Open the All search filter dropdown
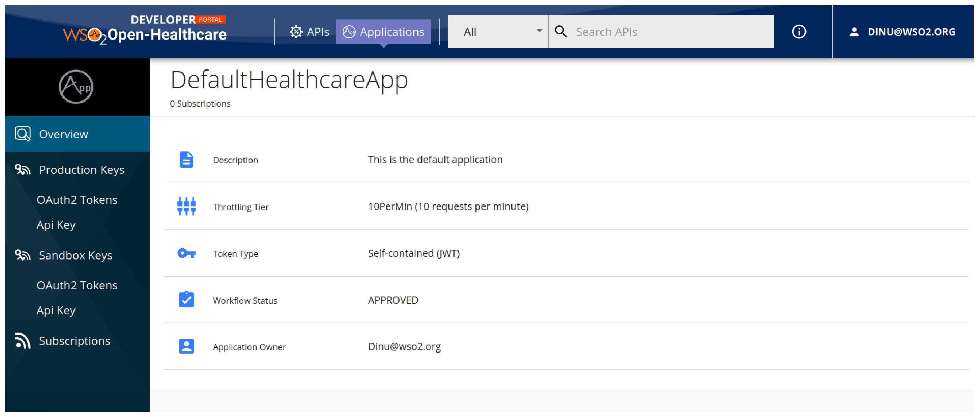The image size is (980, 417). coord(498,32)
